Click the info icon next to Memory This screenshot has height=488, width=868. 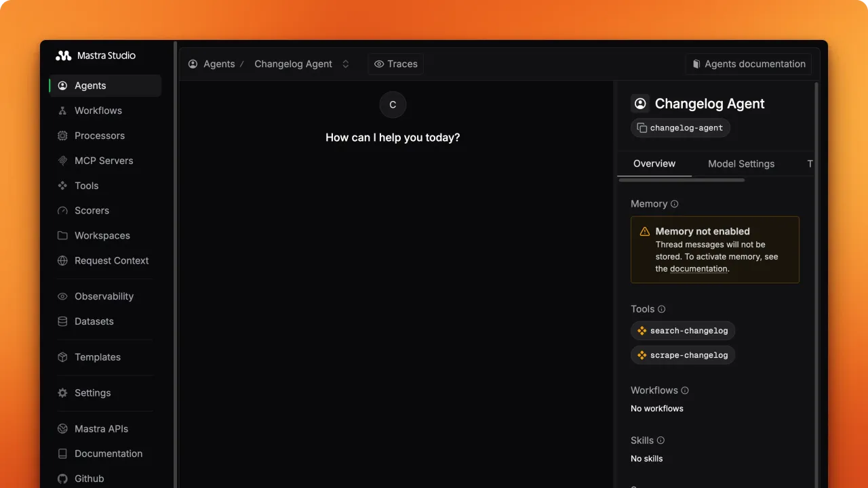674,204
